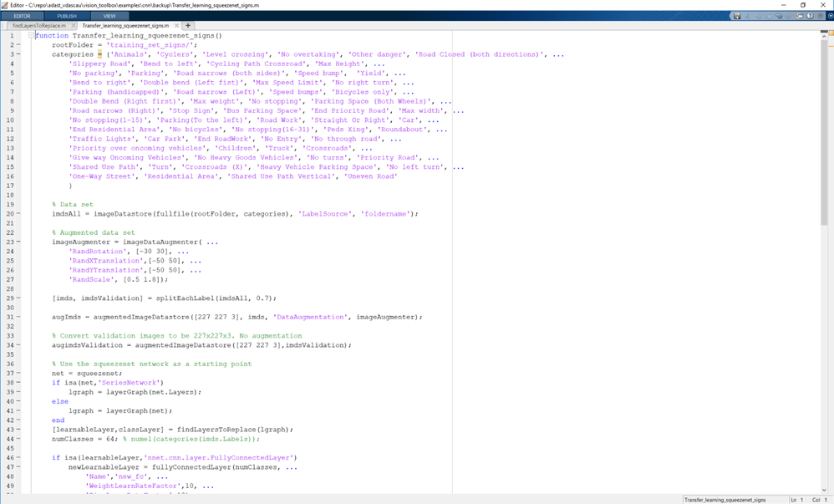
Task: Click the 'RandScale' string on line 27
Action: pos(91,279)
